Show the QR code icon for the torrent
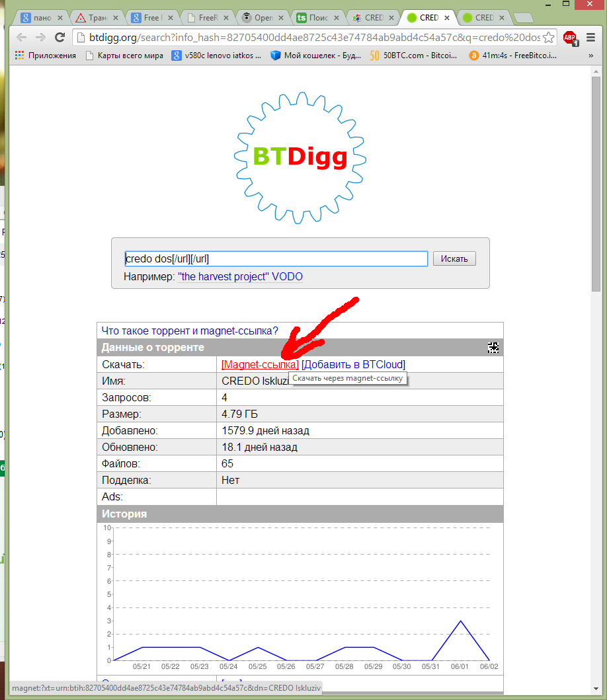The width and height of the screenshot is (607, 700). (x=493, y=347)
